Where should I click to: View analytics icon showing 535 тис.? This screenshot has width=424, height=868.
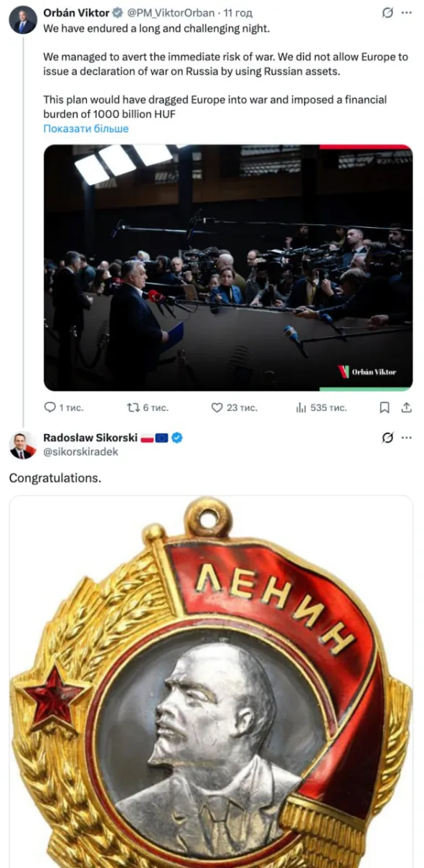[301, 407]
